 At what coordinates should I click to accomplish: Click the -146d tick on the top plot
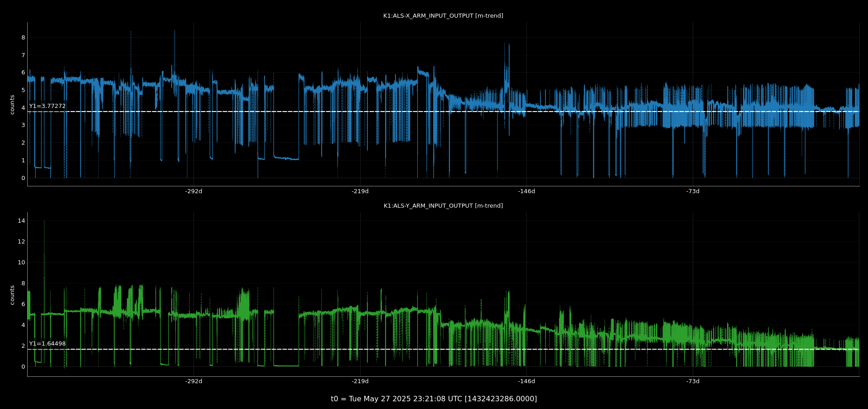526,191
